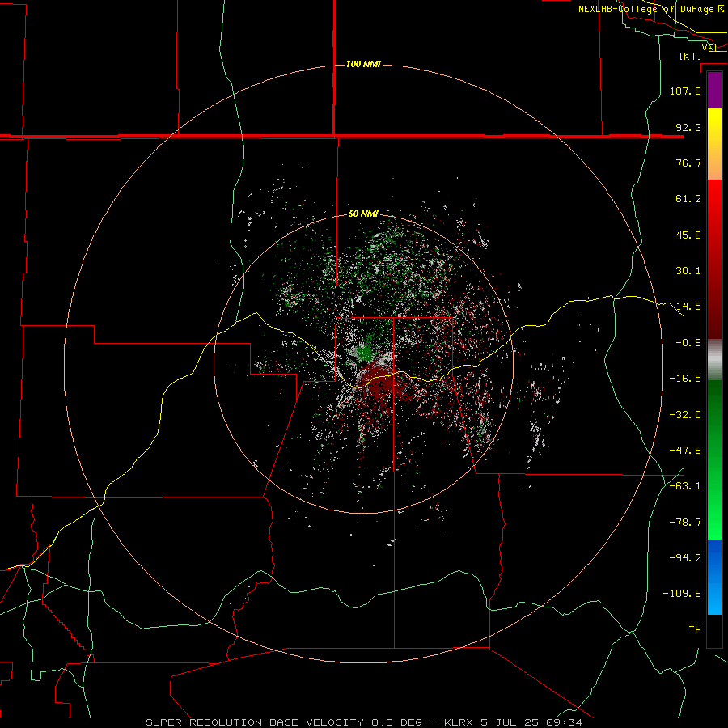
Task: Click the -47.6 legend value
Action: [x=685, y=451]
